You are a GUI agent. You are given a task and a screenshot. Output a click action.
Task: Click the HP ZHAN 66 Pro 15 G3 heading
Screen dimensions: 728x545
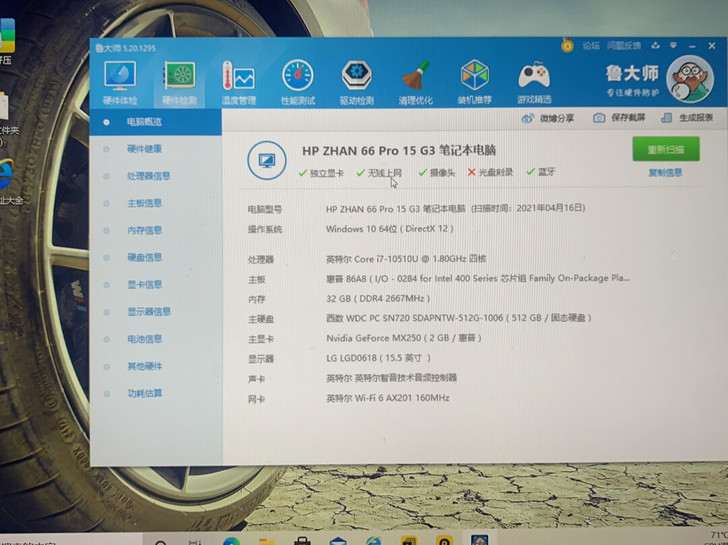coord(399,150)
